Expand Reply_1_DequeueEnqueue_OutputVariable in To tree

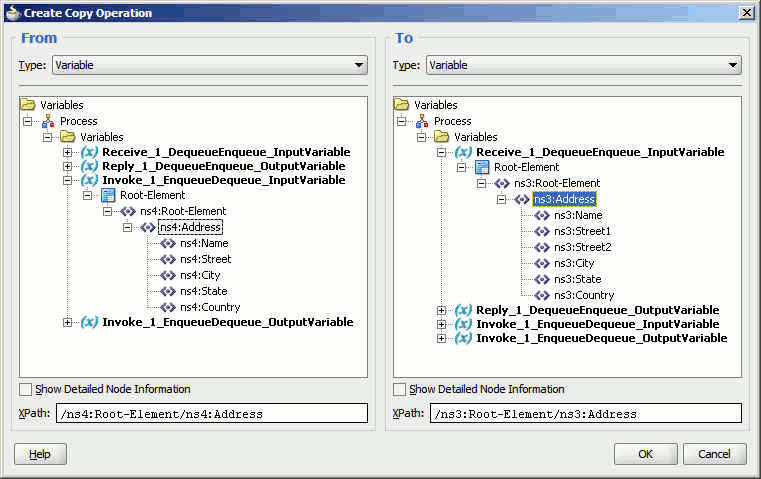point(441,310)
